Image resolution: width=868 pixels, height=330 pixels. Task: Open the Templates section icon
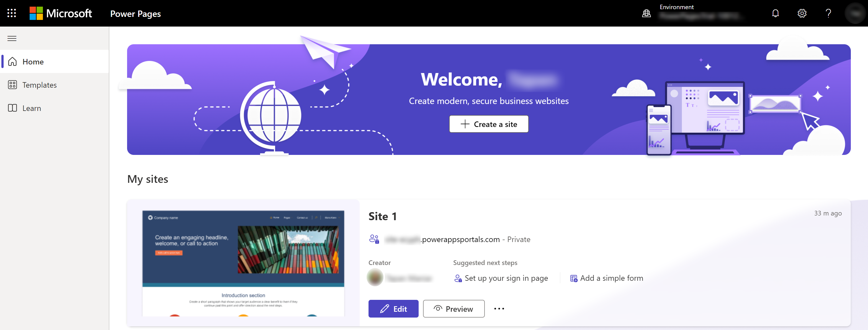point(12,85)
